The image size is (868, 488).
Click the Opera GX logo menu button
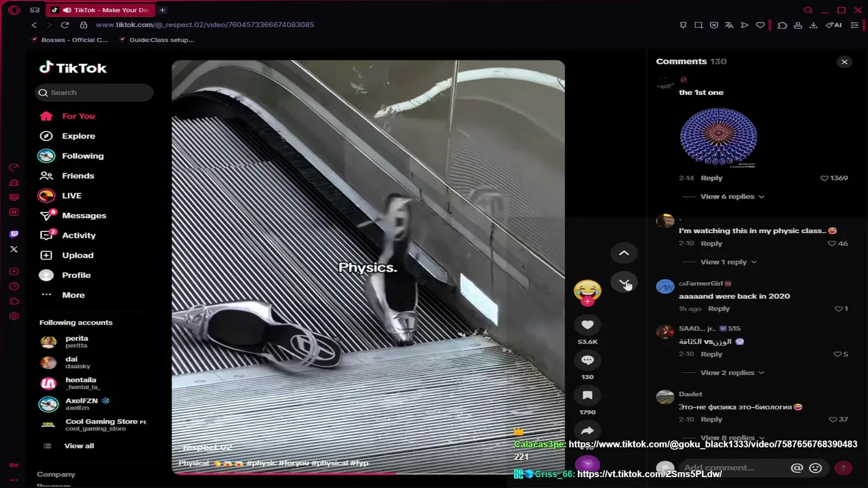coord(14,10)
